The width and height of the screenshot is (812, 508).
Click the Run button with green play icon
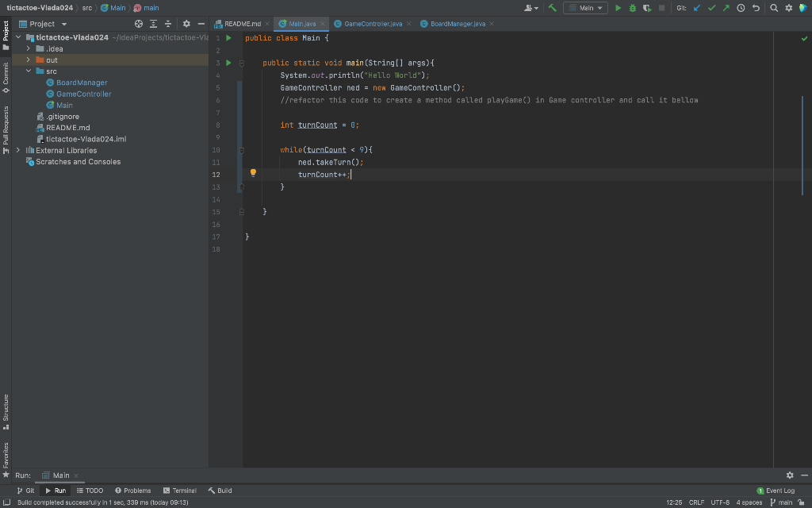(x=619, y=7)
